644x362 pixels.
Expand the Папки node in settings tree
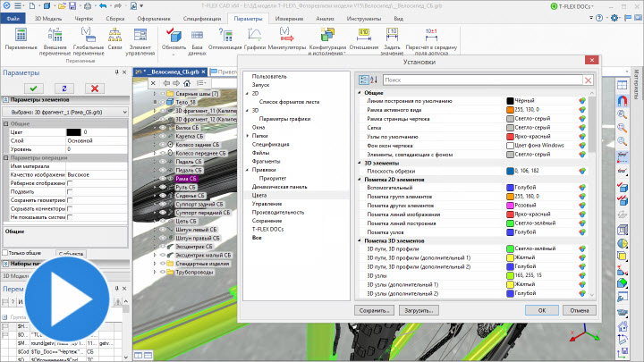[247, 136]
